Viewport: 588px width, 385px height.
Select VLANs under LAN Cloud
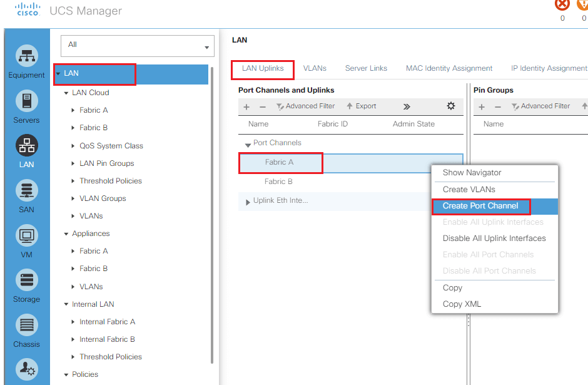(91, 216)
